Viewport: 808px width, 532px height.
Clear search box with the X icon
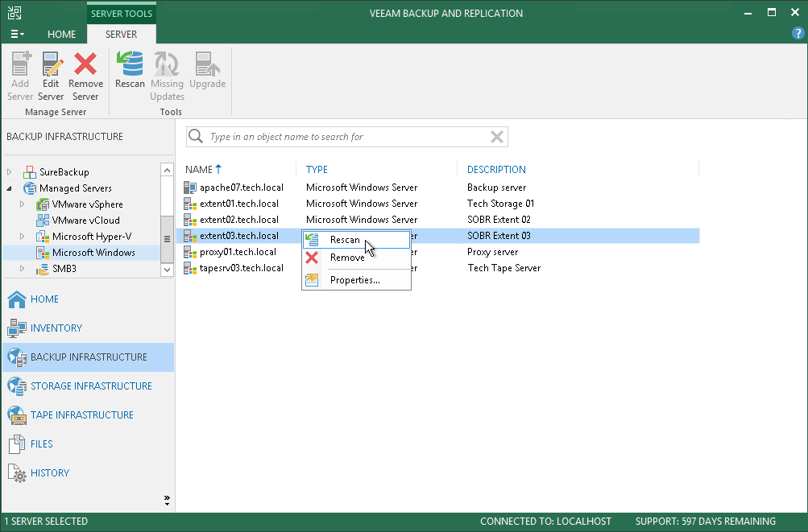(497, 137)
